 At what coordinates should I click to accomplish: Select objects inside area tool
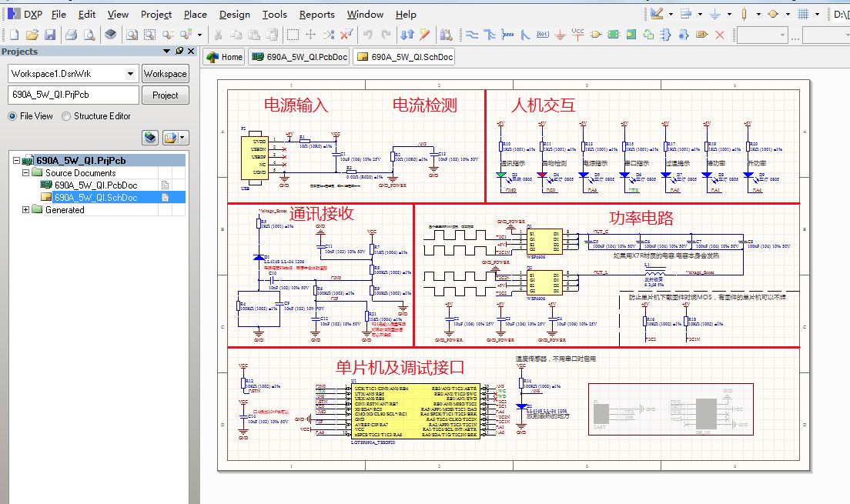click(293, 35)
